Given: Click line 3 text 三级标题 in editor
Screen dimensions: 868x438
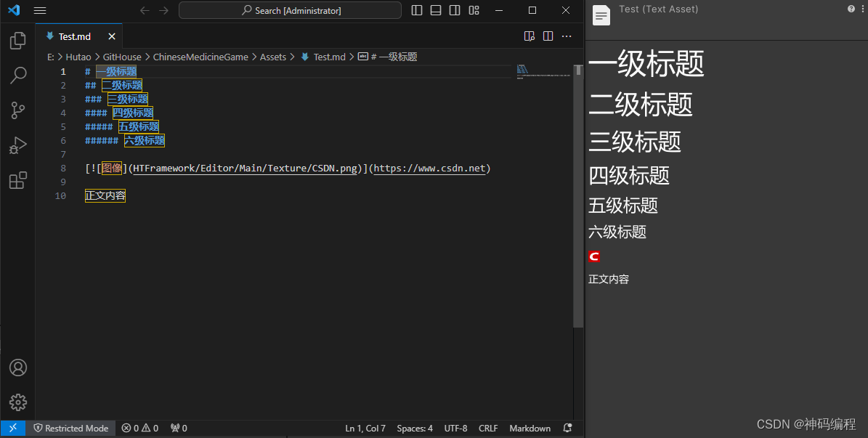Looking at the screenshot, I should (128, 99).
